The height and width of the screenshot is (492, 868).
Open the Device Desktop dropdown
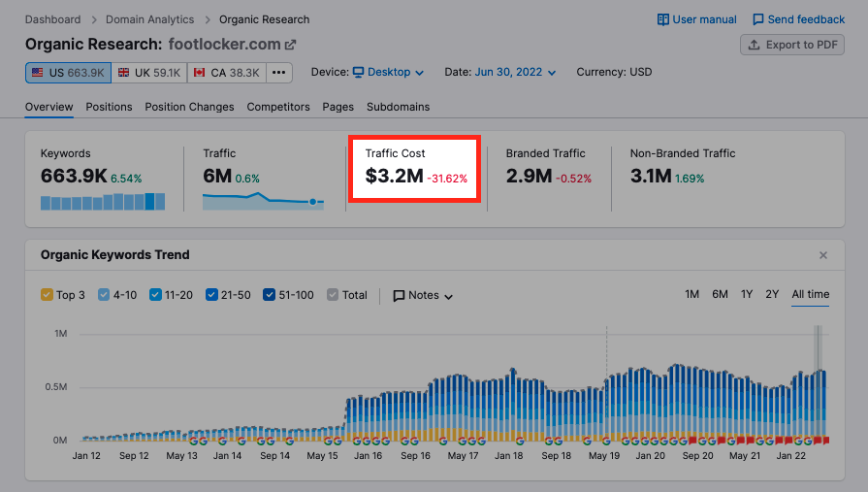click(x=389, y=73)
